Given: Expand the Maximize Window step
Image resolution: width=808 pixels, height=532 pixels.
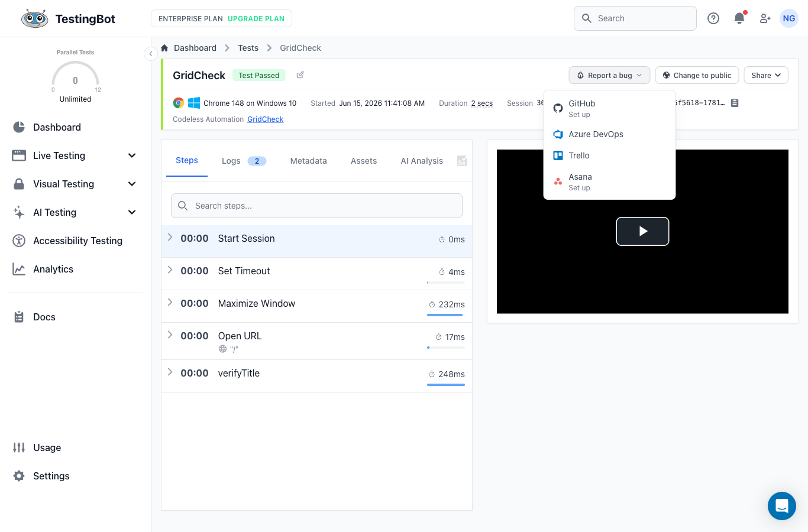Looking at the screenshot, I should click(x=170, y=303).
